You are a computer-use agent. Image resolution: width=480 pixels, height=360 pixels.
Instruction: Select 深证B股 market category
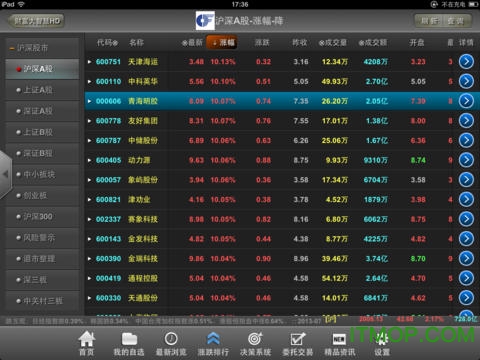click(x=42, y=153)
